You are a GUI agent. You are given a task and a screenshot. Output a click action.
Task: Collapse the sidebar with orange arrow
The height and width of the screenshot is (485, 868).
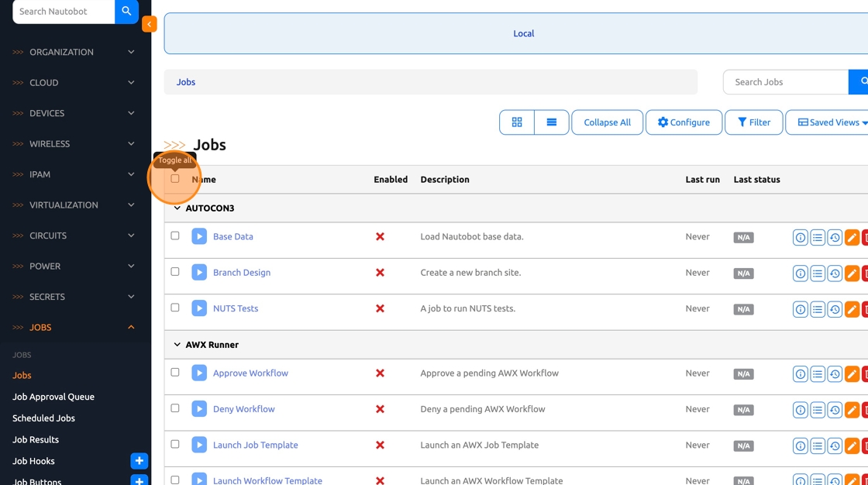tap(149, 24)
